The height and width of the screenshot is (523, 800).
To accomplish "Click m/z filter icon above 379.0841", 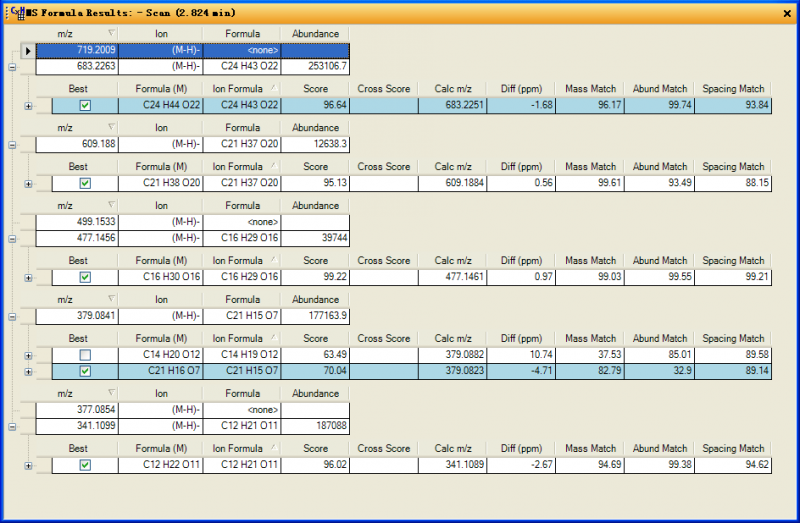I will (111, 299).
